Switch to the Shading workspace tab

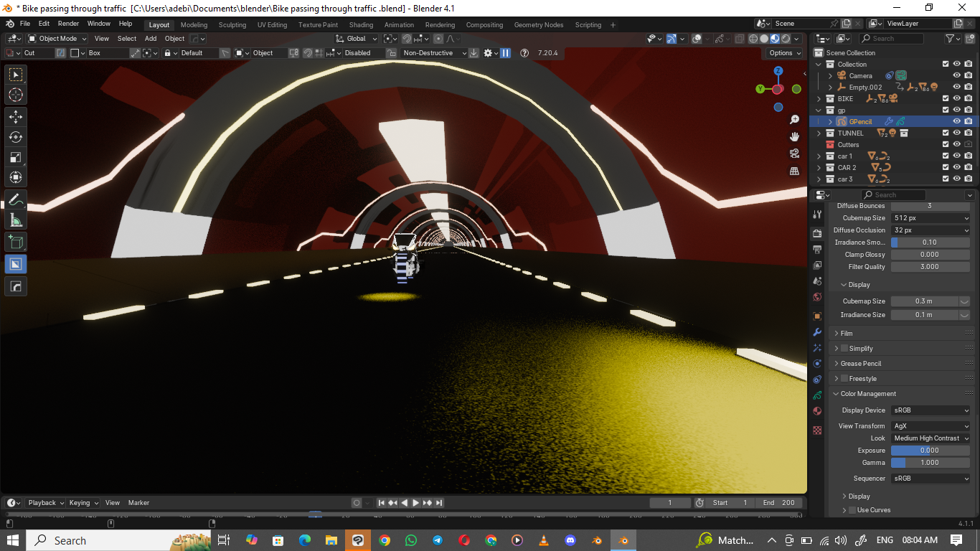tap(361, 25)
